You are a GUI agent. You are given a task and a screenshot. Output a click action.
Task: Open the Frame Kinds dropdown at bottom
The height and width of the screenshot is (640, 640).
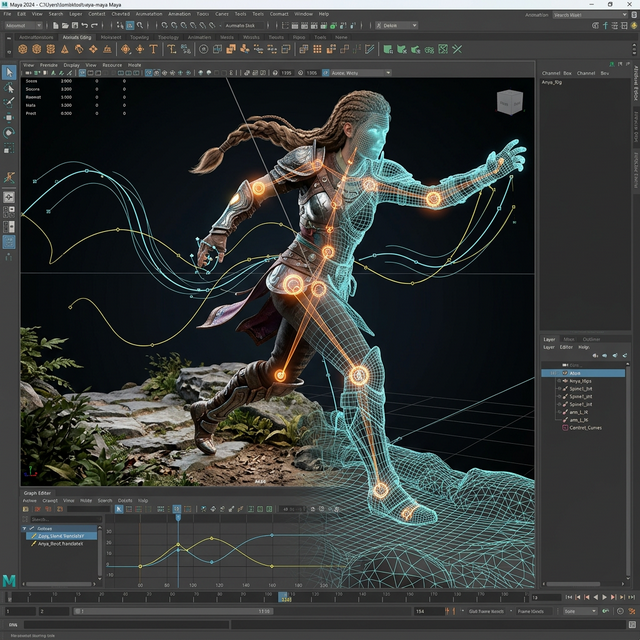pos(534,611)
